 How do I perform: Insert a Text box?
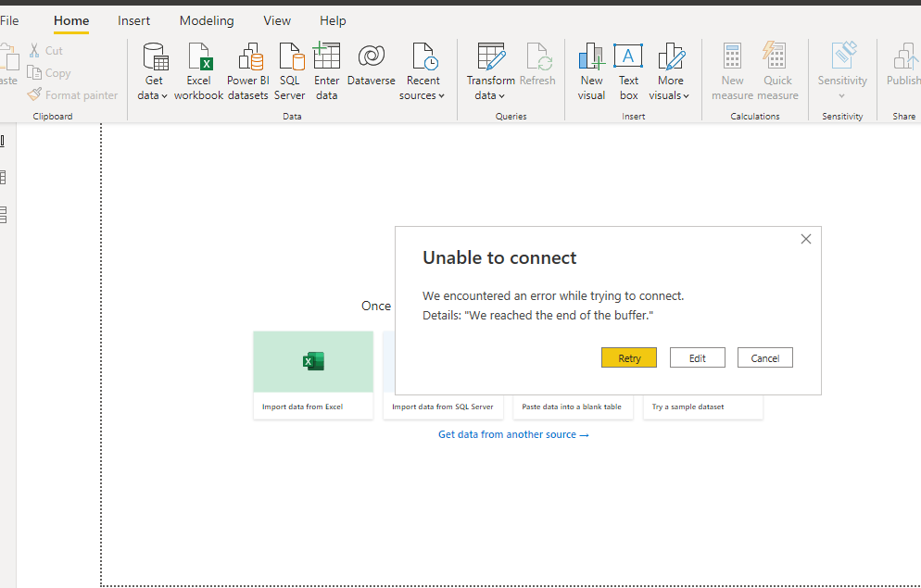pos(628,71)
